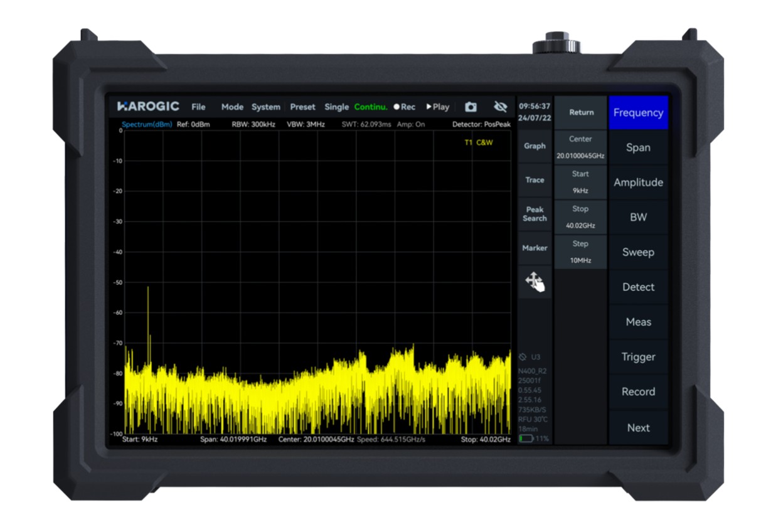Click the camera screenshot icon
The image size is (761, 532).
pos(471,107)
